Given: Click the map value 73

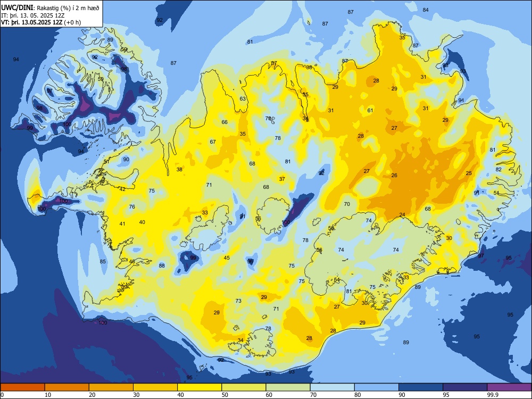Looking at the screenshot, I should pos(238,301).
